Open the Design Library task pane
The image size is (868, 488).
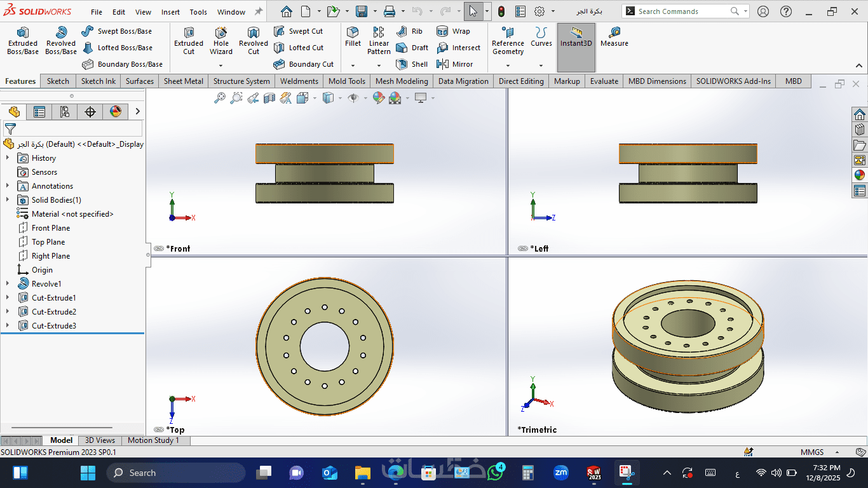point(860,130)
